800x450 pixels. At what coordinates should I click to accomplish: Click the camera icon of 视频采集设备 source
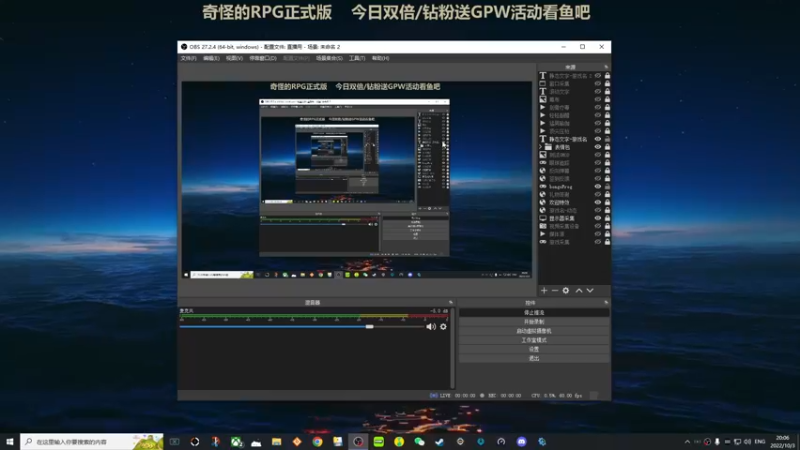pos(543,226)
